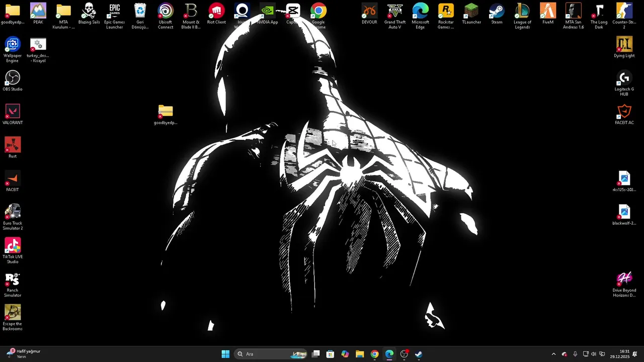Select The Long Dark shortcut

click(x=599, y=16)
